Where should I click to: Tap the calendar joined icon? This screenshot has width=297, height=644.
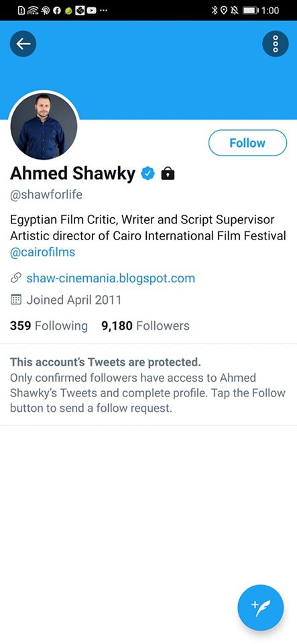tap(15, 299)
